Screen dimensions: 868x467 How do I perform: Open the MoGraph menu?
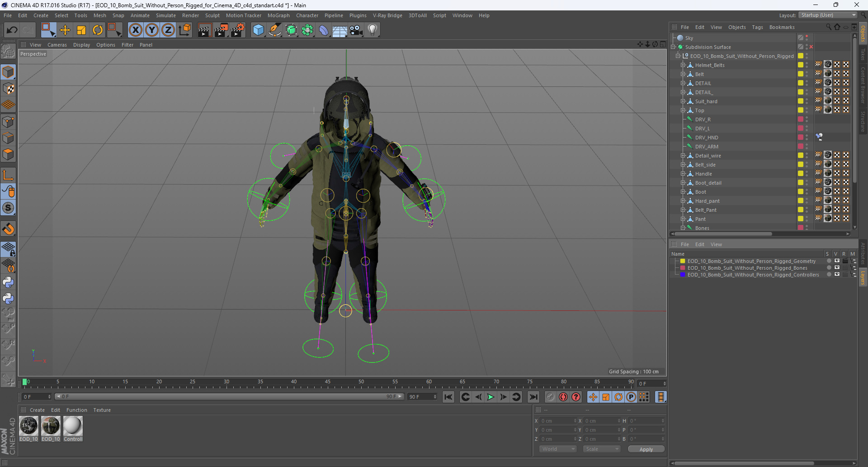[278, 15]
